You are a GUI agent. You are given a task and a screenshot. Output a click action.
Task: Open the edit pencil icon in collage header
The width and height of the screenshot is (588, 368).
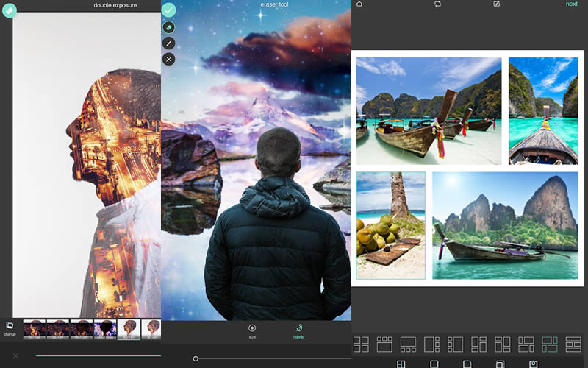[497, 4]
